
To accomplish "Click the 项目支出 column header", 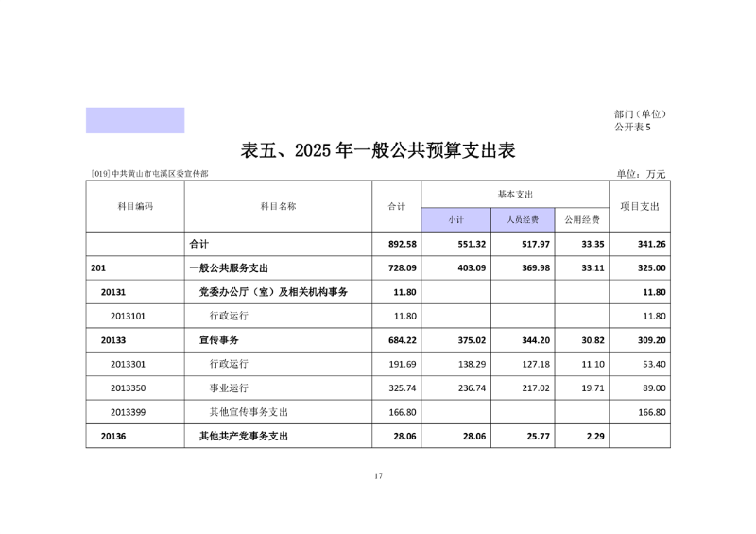I will [x=640, y=206].
